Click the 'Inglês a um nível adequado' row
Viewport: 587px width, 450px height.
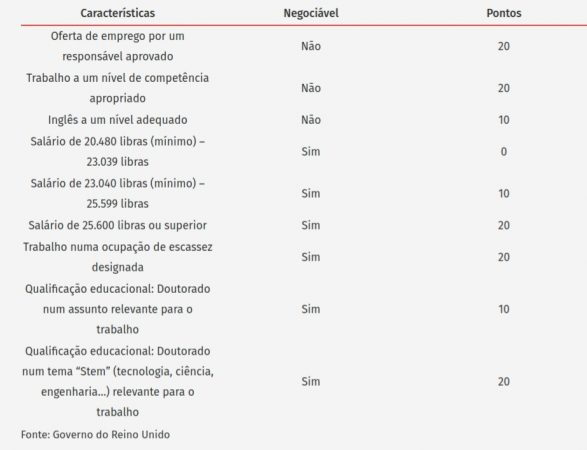point(304,120)
